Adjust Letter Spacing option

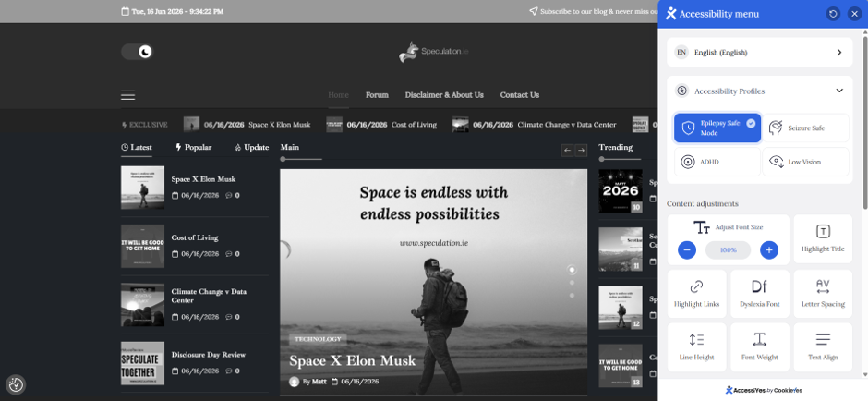tap(823, 294)
